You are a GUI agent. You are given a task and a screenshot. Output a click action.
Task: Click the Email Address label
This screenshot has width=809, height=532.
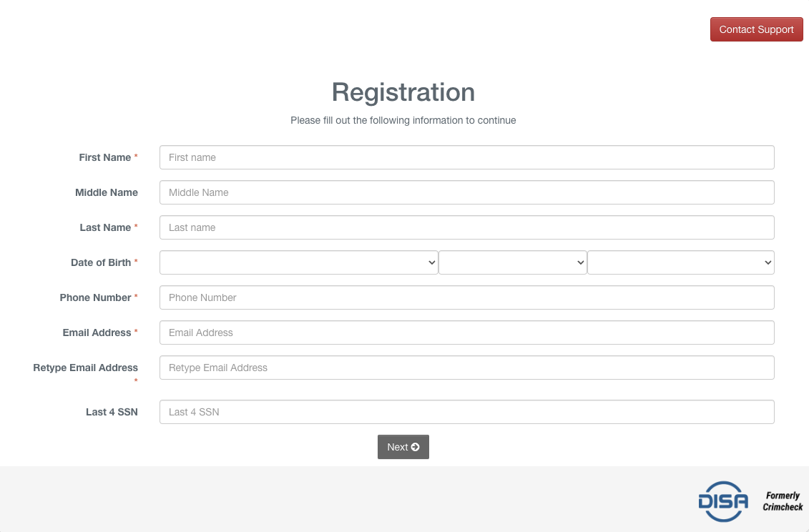coord(97,332)
